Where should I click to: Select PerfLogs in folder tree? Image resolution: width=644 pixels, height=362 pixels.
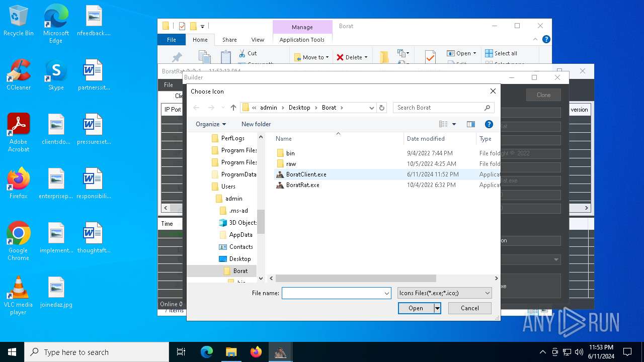pos(232,138)
